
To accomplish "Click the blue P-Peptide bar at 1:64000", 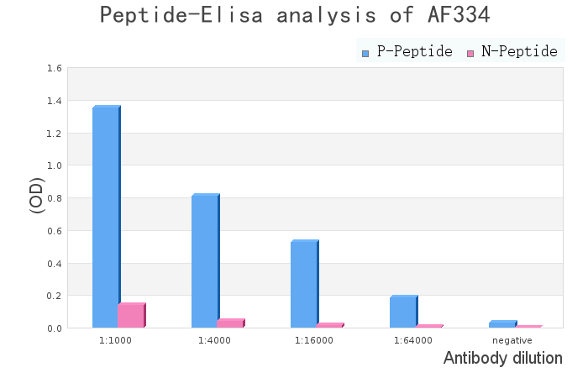I will point(403,312).
